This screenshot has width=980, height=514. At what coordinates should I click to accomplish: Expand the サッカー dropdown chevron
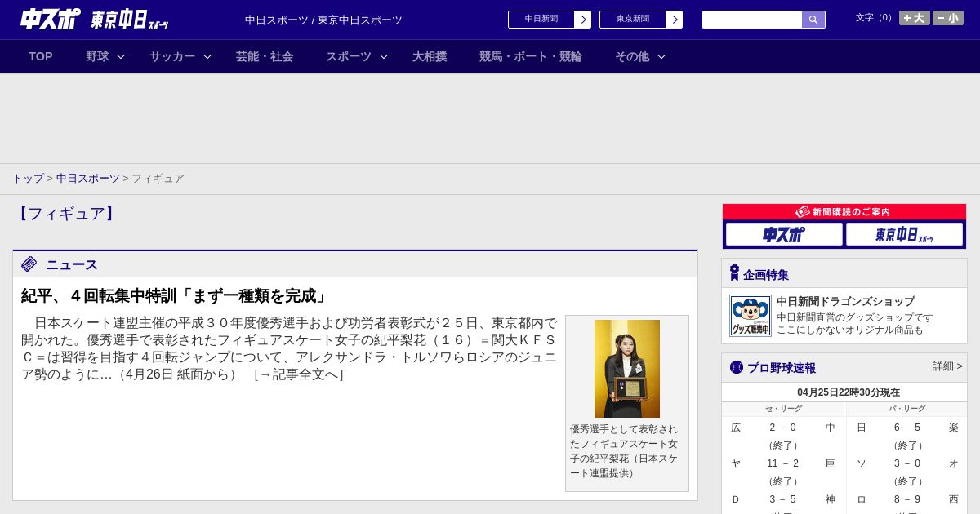tap(207, 56)
